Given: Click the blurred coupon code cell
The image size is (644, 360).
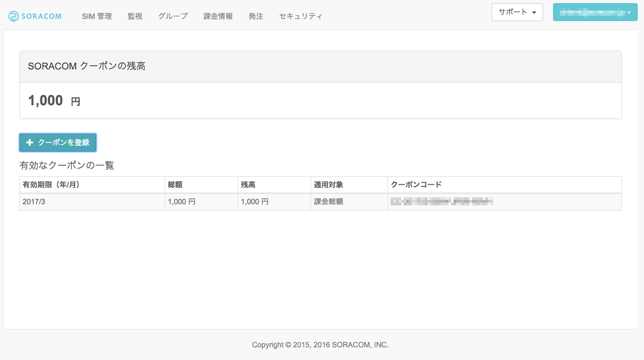Looking at the screenshot, I should [x=505, y=202].
